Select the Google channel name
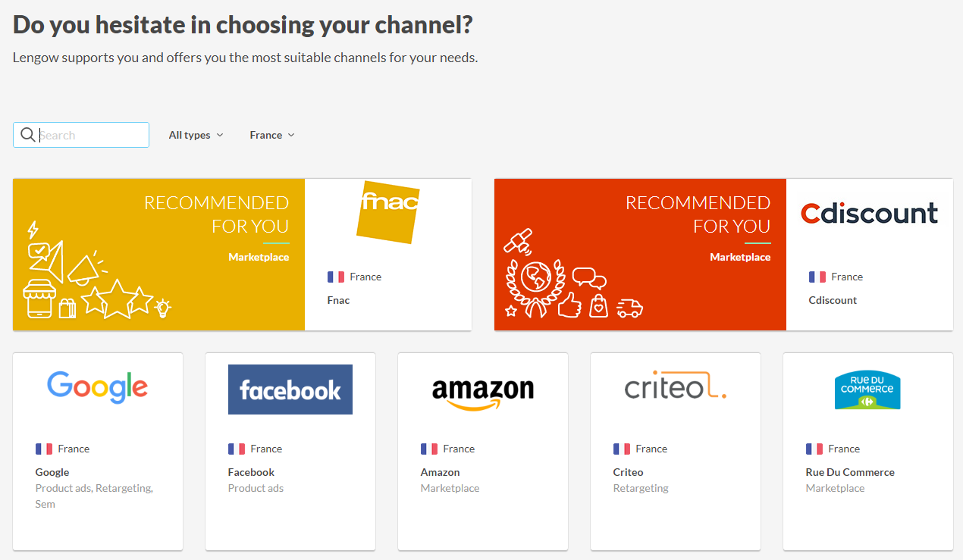This screenshot has width=963, height=560. [52, 472]
